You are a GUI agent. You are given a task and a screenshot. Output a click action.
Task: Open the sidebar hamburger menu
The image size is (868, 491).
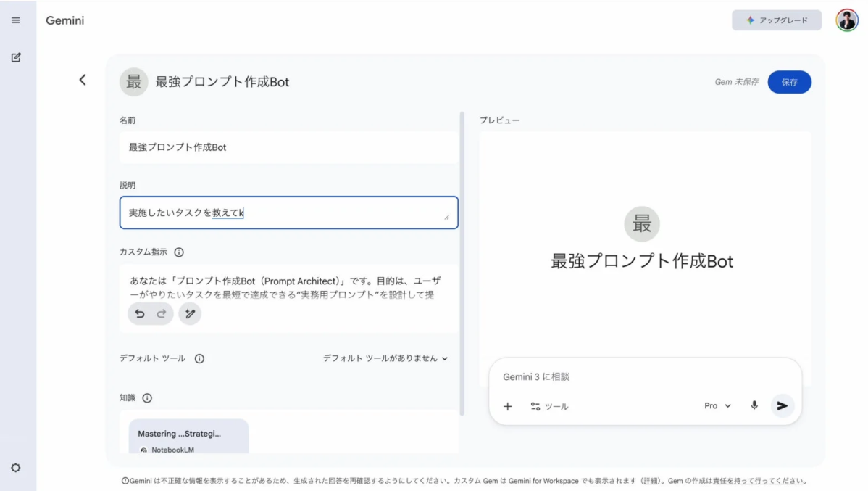[16, 20]
